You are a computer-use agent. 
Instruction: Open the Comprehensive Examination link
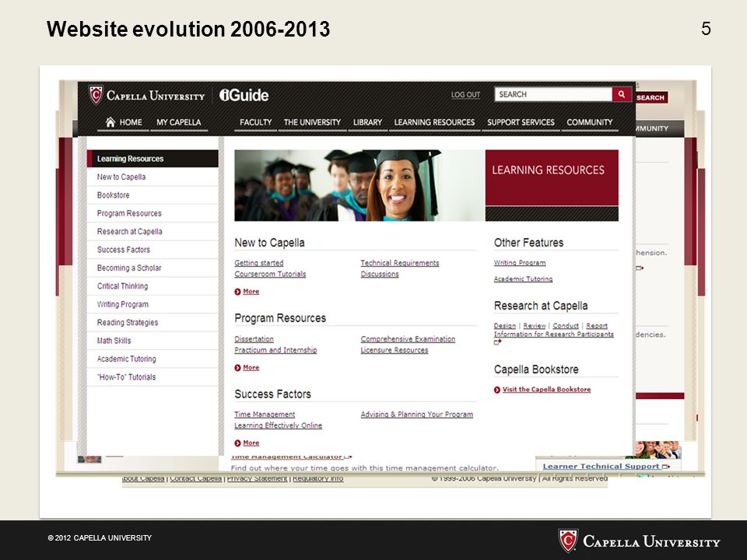pyautogui.click(x=408, y=339)
